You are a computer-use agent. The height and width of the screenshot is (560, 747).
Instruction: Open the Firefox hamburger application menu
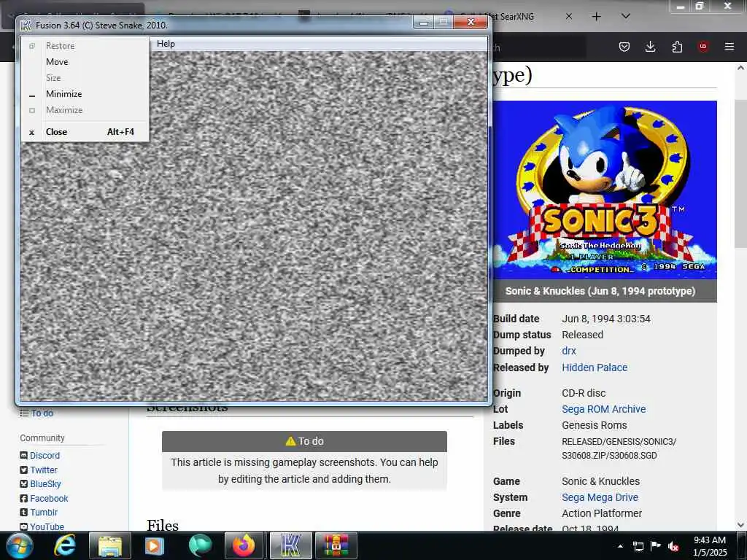click(x=729, y=47)
